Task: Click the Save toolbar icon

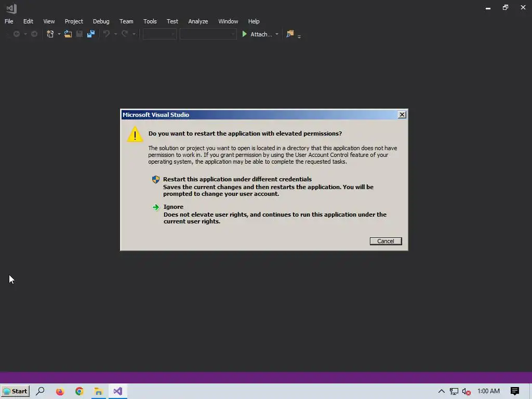Action: coord(79,34)
